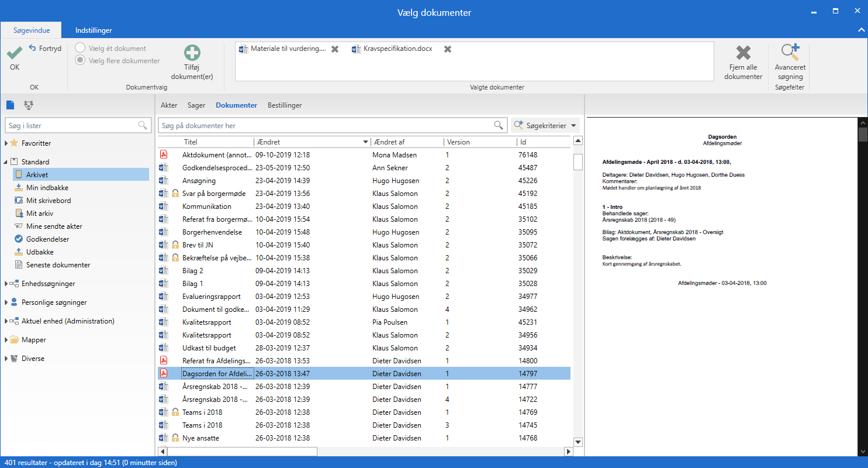868x468 pixels.
Task: Select the Vælg flere dokumenter radio button
Action: point(80,60)
